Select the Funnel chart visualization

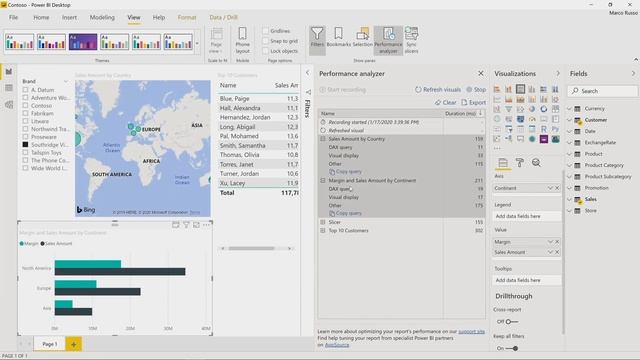[508, 109]
